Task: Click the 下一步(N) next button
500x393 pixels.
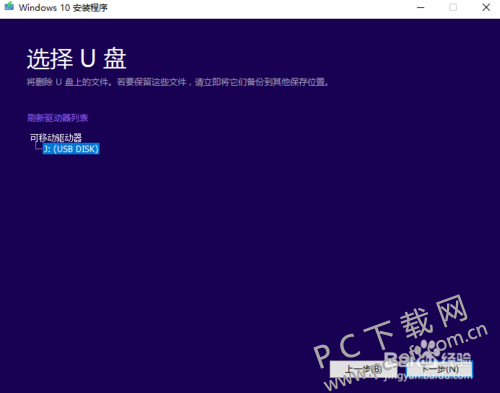Action: click(x=439, y=369)
